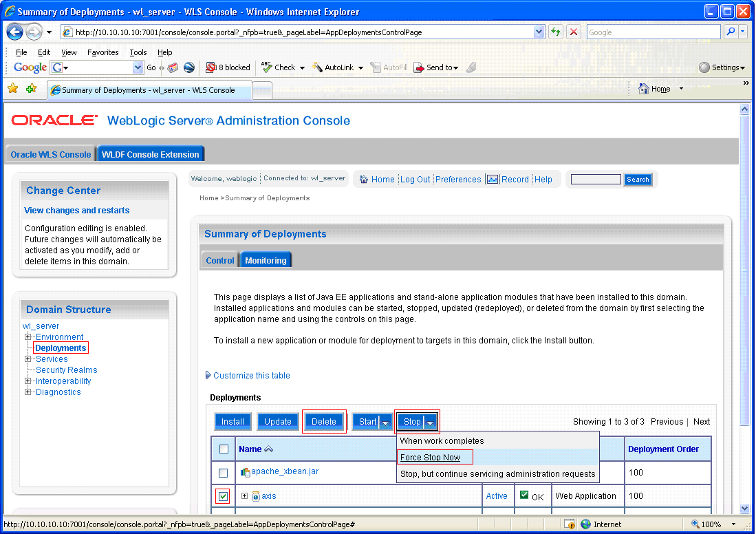Expand the Services tree node

28,359
